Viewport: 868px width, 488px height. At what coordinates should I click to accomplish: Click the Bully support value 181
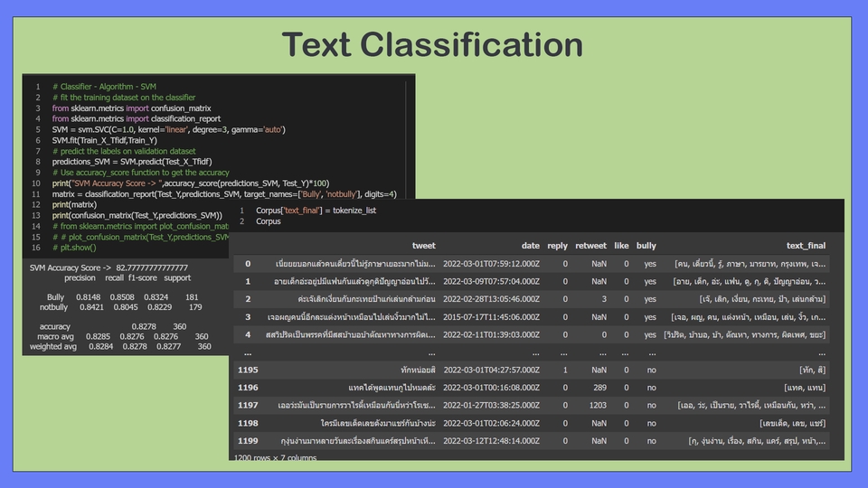(x=192, y=297)
